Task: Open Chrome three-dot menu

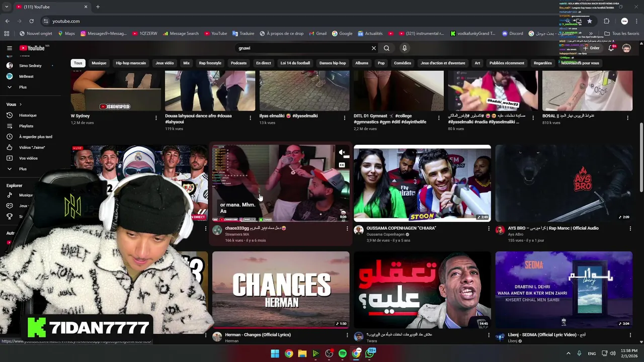Action: coord(637,21)
